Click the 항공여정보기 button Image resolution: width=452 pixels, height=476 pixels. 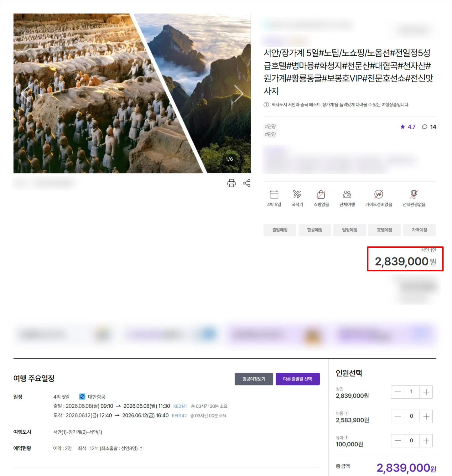(x=254, y=379)
